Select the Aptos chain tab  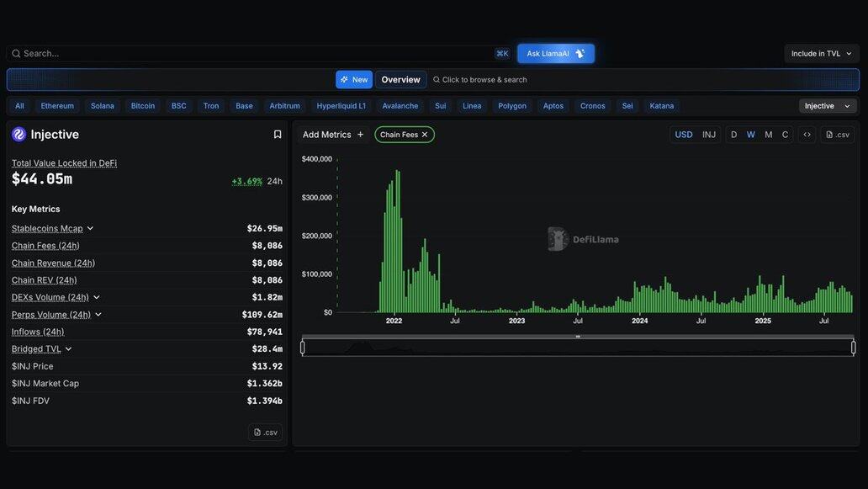(553, 106)
